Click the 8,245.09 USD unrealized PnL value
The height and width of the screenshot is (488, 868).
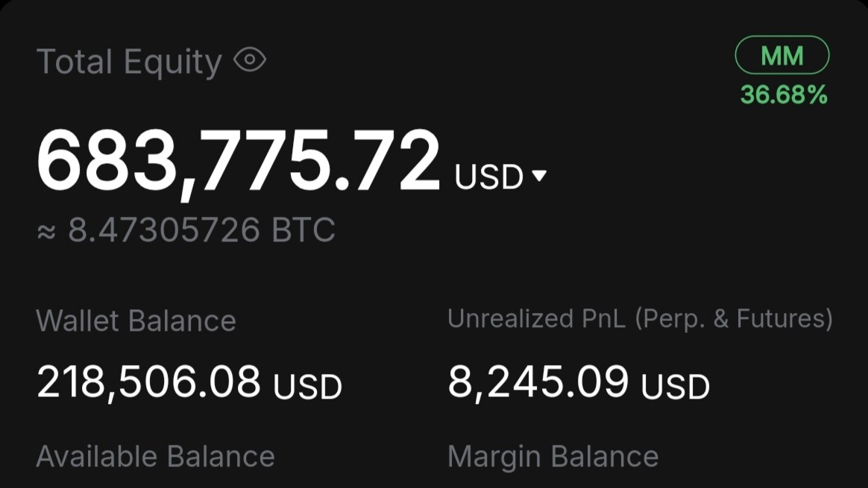[x=579, y=382]
